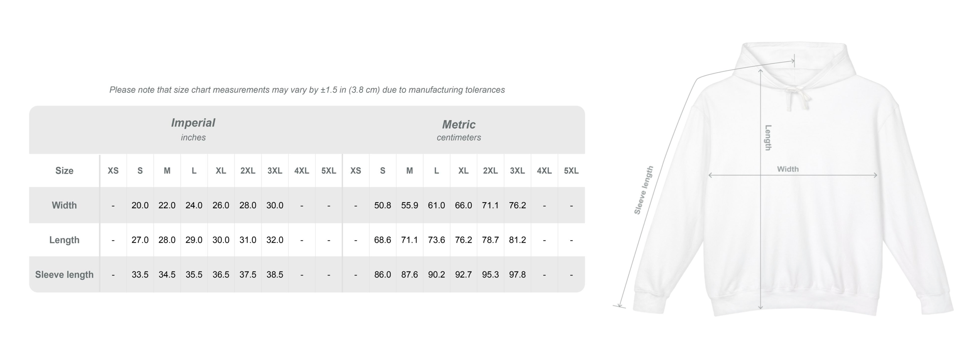Select the Width row label

pos(64,205)
